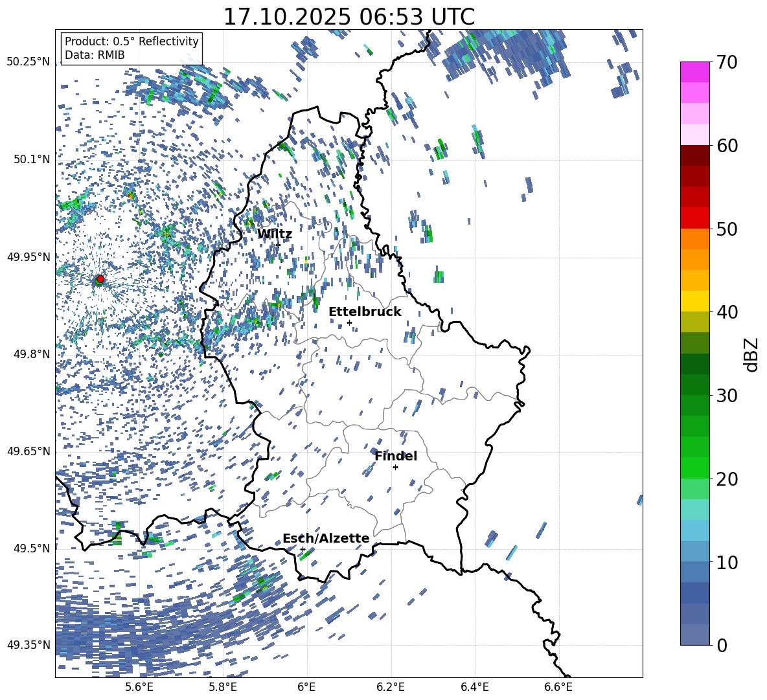The image size is (767, 700).
Task: Click the 6.2°E longitude tick label
Action: pyautogui.click(x=391, y=687)
